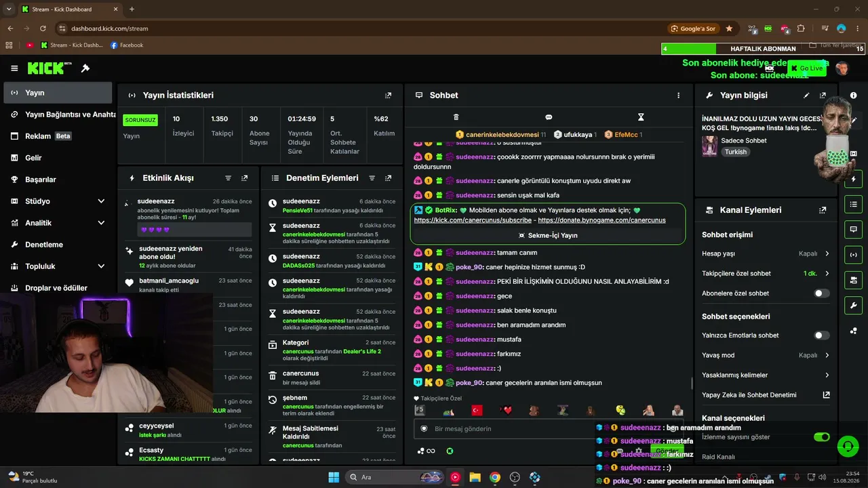Click the broadcast signal icon in right sidebar

tap(854, 255)
